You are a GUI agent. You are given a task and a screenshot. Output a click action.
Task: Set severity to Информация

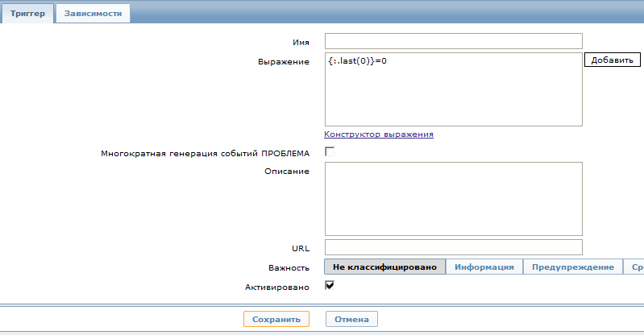tap(484, 267)
